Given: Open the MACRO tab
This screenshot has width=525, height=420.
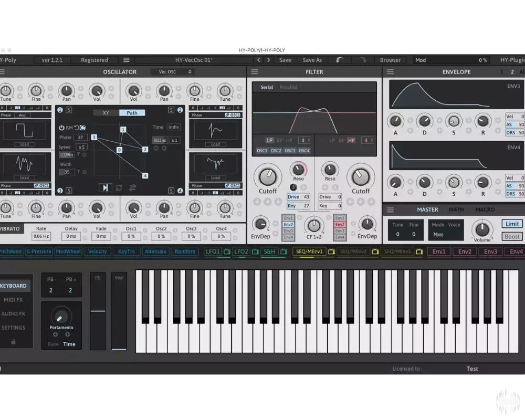Looking at the screenshot, I should click(485, 209).
